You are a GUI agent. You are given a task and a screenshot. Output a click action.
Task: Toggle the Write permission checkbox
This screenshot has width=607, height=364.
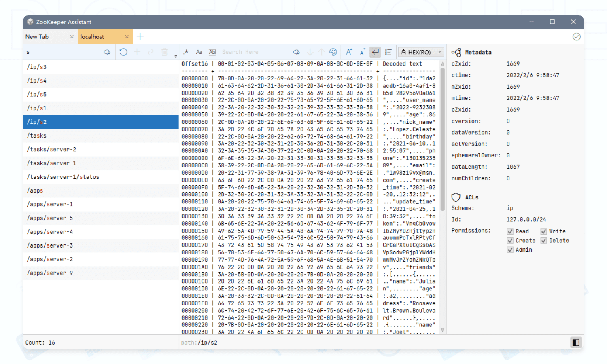coord(543,231)
